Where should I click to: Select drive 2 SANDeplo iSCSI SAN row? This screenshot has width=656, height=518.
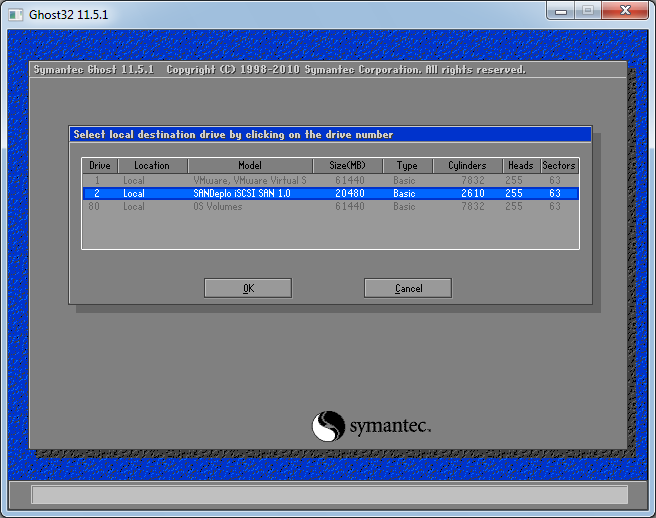[331, 193]
